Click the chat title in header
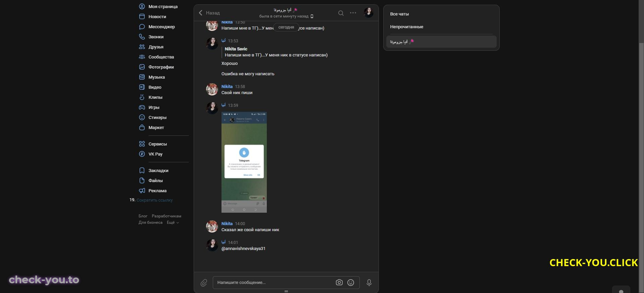This screenshot has width=644, height=293. [286, 10]
